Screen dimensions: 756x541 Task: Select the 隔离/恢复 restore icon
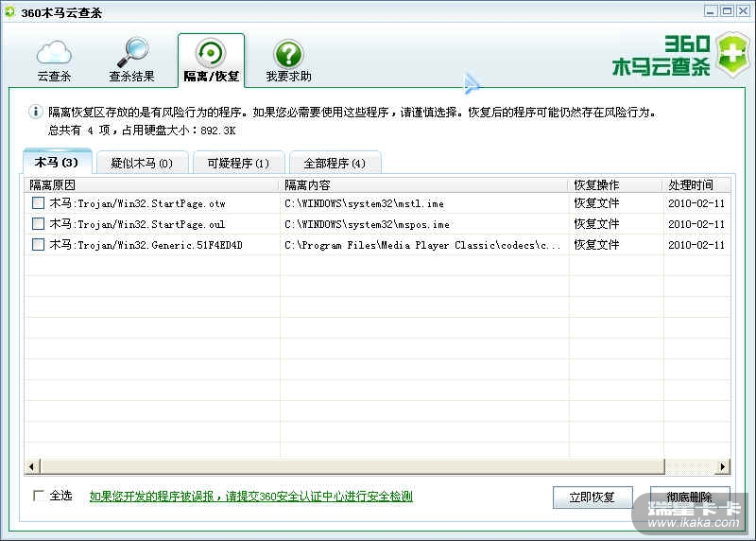[x=211, y=53]
